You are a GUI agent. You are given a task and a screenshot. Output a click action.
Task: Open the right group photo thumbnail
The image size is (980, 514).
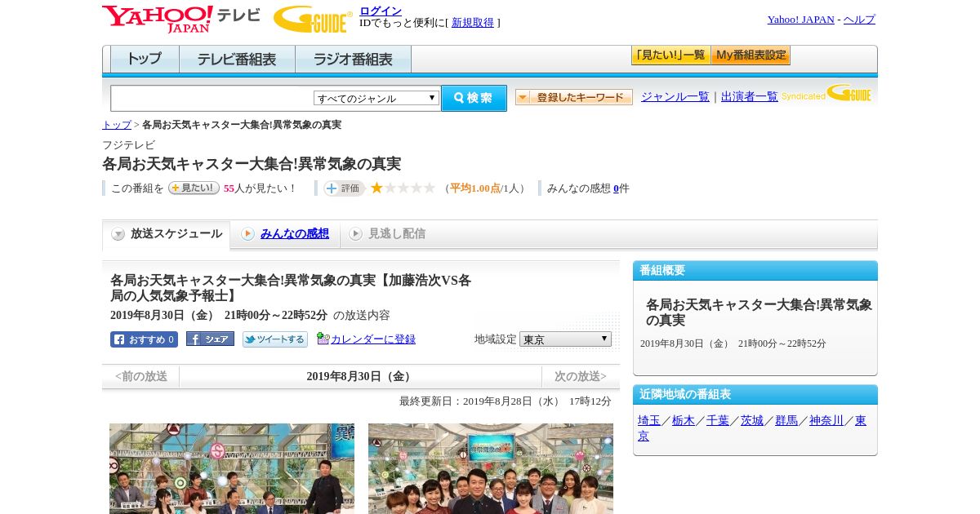[x=491, y=468]
